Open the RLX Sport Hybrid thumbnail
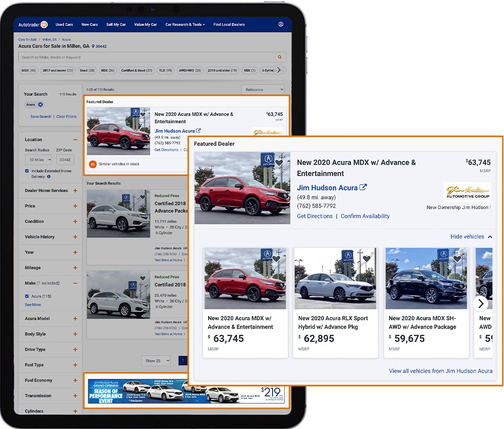Screen dimensions: 504x429 point(335,279)
